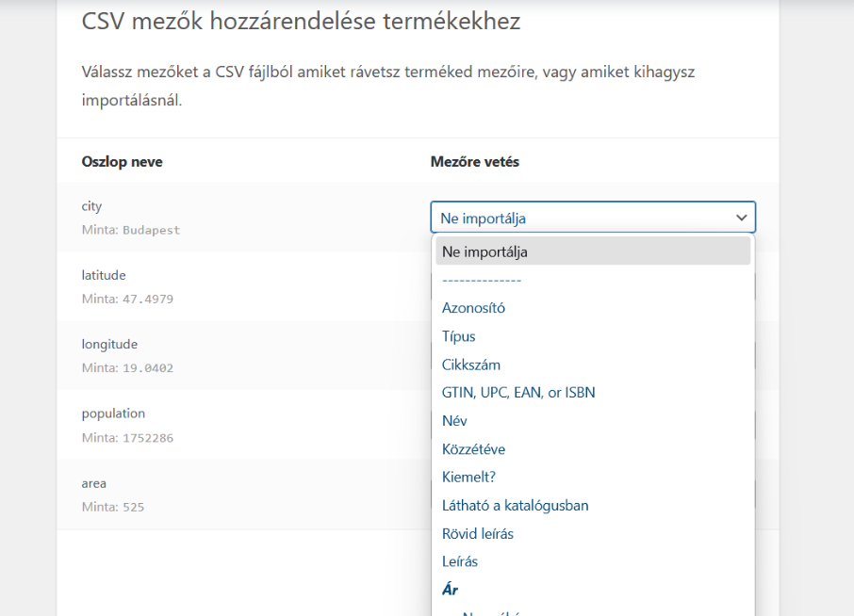The height and width of the screenshot is (616, 854).
Task: Choose 'Leírás' in the dropdown list
Action: point(462,562)
